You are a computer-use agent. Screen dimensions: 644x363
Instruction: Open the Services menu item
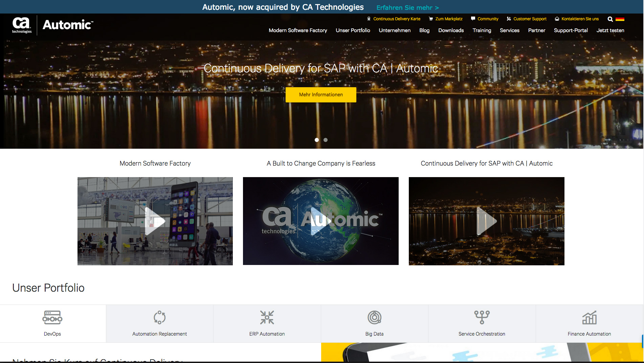tap(509, 30)
